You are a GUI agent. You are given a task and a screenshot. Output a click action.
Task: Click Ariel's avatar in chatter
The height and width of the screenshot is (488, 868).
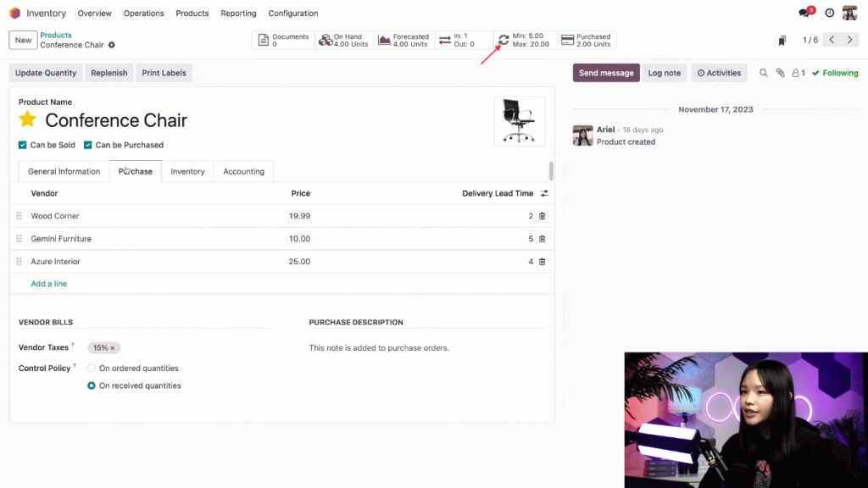point(583,136)
